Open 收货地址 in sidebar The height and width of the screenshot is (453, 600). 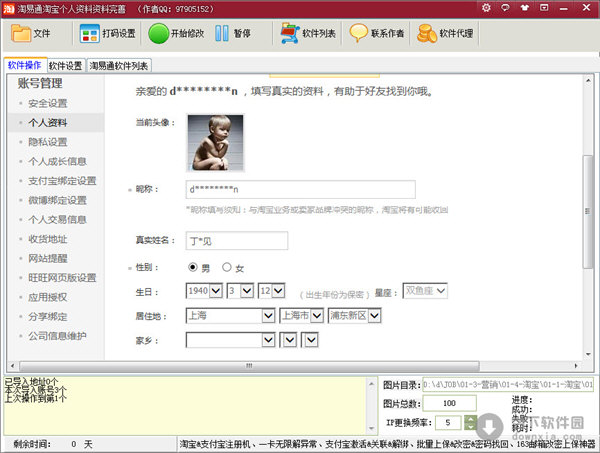(x=48, y=239)
